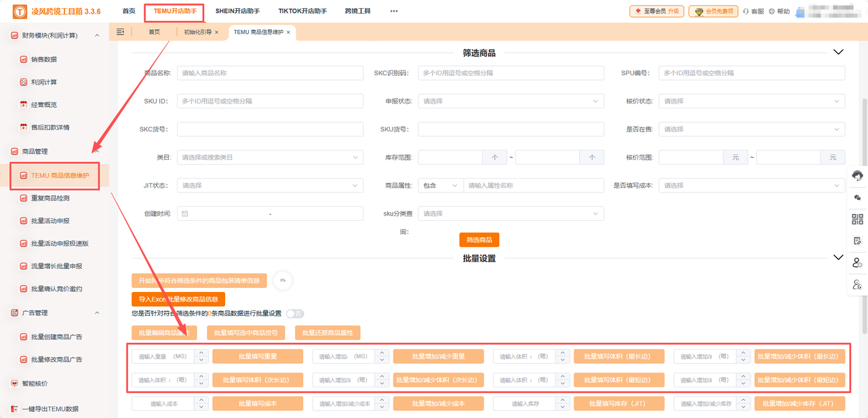The height and width of the screenshot is (418, 868).
Task: Open the floating QR code icon
Action: tap(857, 219)
